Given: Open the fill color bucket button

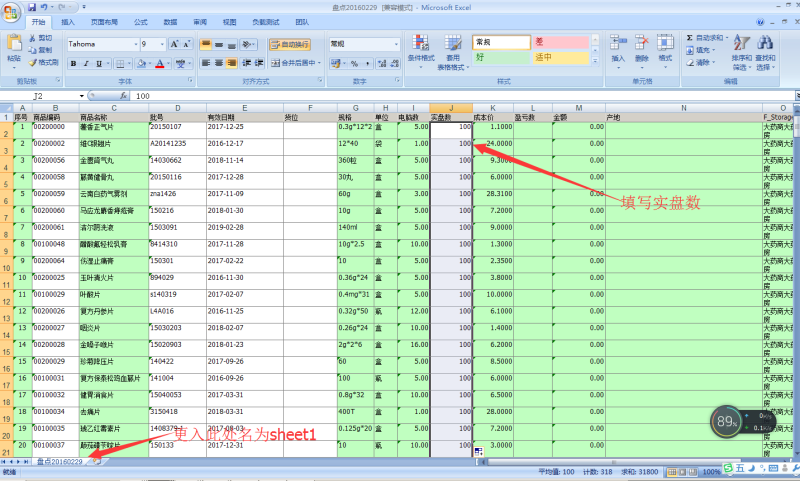Looking at the screenshot, I should [x=141, y=64].
